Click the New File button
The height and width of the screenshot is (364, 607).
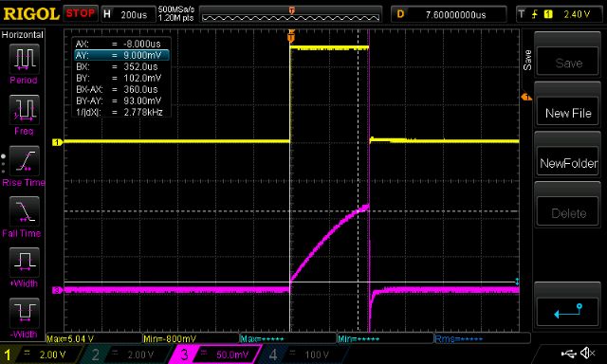[x=568, y=113]
